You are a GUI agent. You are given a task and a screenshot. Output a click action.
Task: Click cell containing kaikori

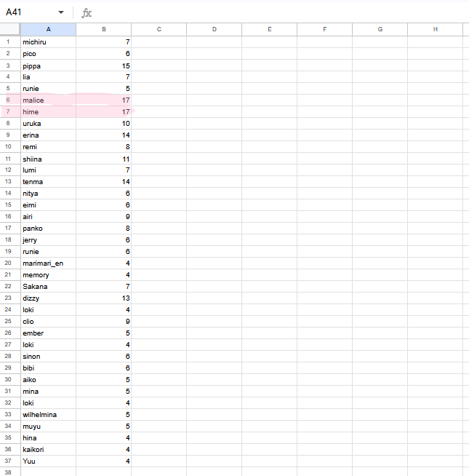click(48, 449)
